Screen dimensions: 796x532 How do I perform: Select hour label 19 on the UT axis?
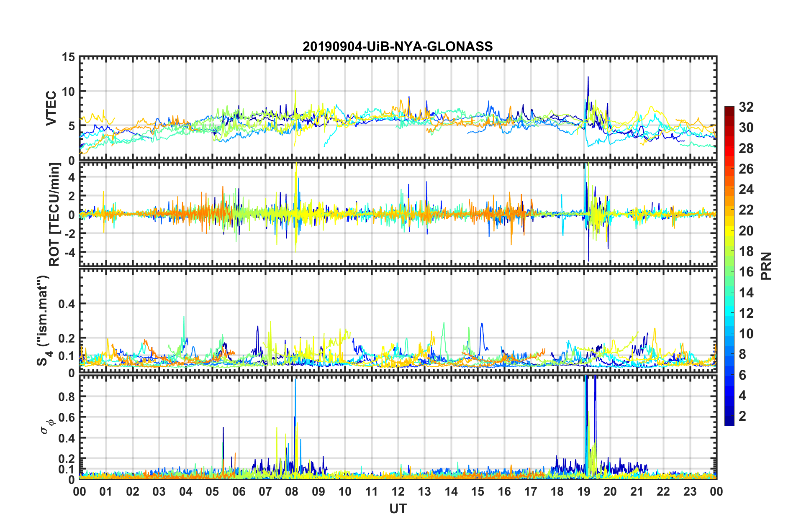tap(584, 492)
